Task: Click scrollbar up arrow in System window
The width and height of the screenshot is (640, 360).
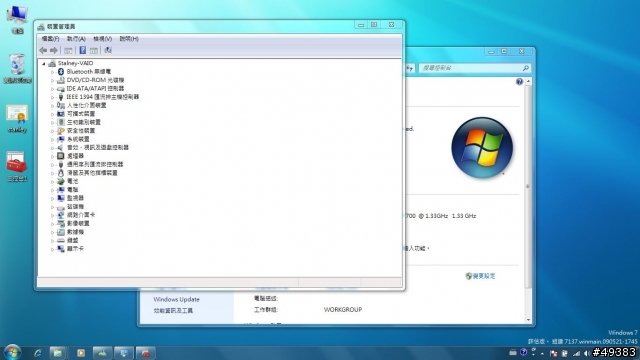Action: [529, 82]
